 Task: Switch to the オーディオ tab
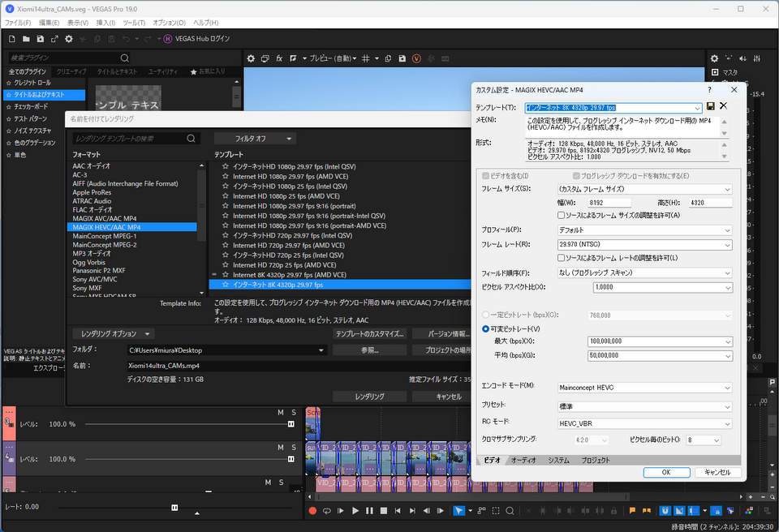(x=523, y=461)
